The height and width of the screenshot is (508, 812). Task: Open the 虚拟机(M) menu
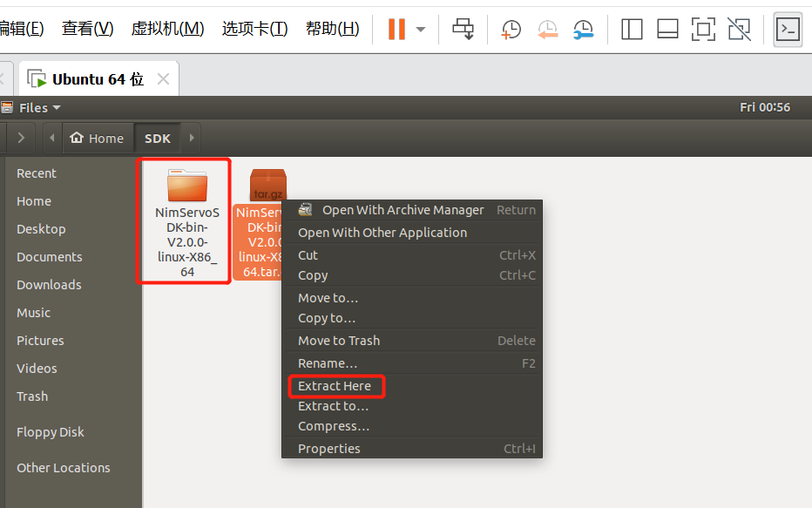168,29
